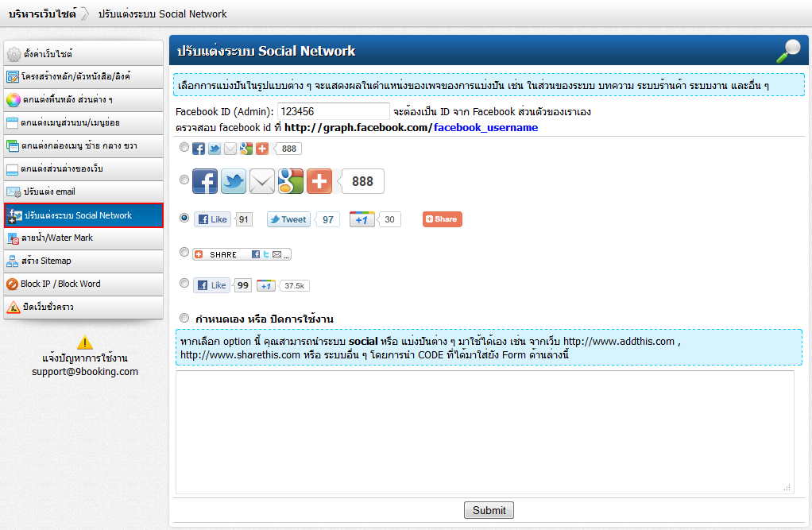Open ตกแต่งเมนูส่วนบน/เมนูย่อย menu item

(83, 123)
